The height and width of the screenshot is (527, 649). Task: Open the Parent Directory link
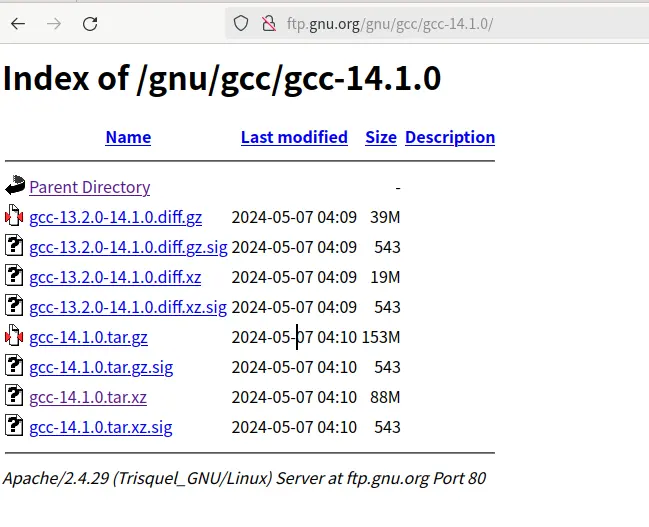(x=90, y=187)
